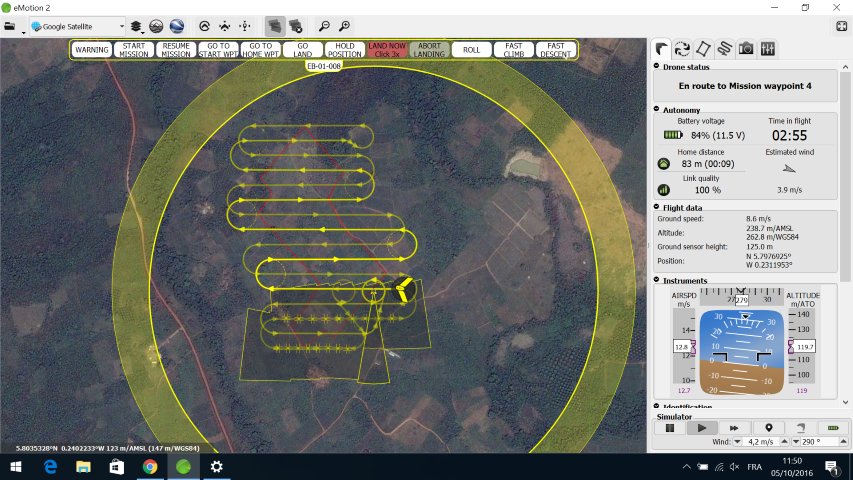The height and width of the screenshot is (480, 853).
Task: Click the FAST CLIMB button
Action: click(514, 50)
